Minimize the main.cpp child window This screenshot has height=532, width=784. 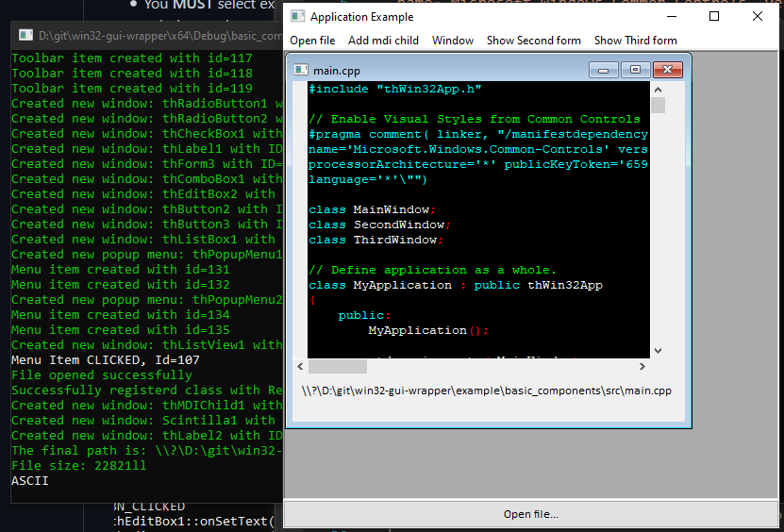603,70
